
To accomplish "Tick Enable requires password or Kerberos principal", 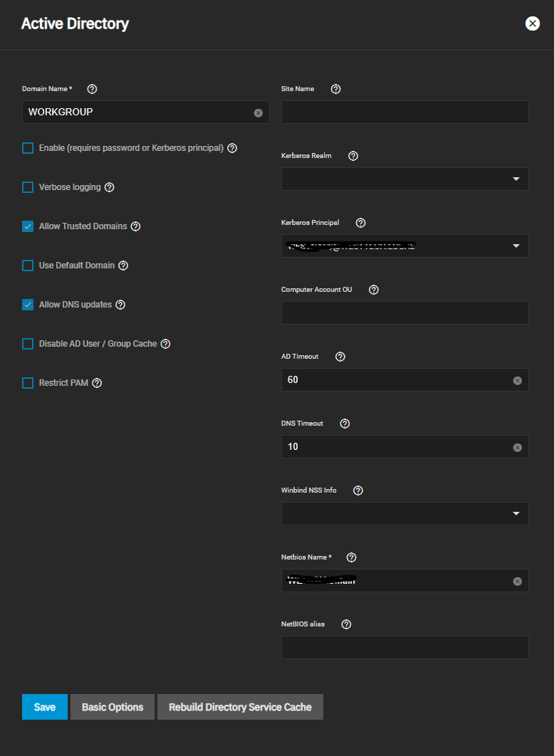I will [28, 148].
